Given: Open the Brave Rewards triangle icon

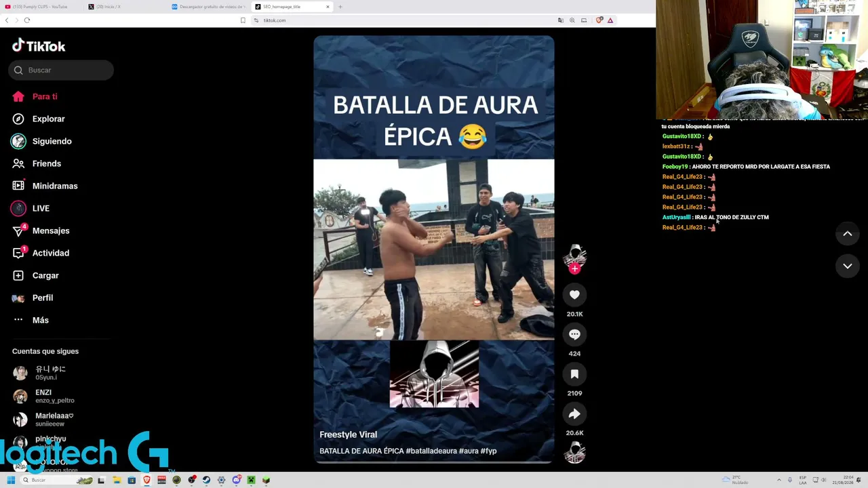Looking at the screenshot, I should [610, 20].
